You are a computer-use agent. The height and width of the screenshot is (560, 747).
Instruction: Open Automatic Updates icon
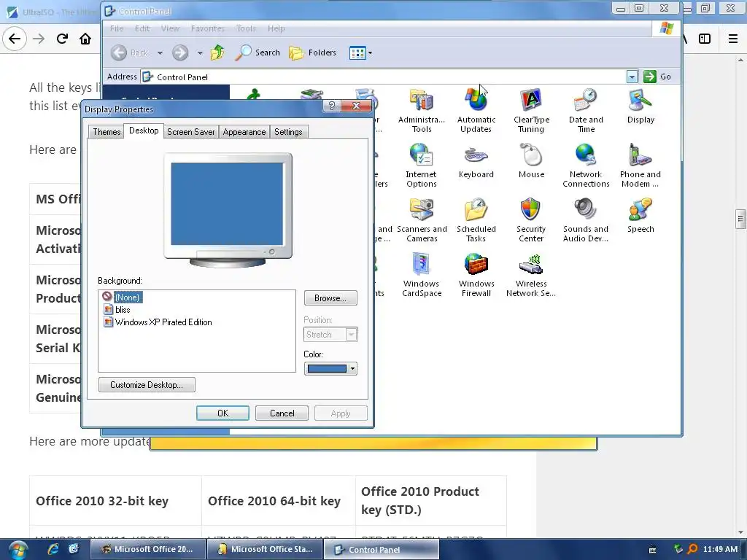coord(476,110)
